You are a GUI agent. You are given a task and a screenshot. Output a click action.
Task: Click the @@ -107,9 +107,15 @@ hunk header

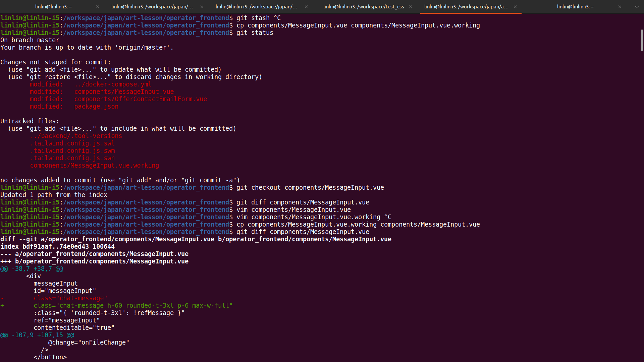pyautogui.click(x=37, y=335)
